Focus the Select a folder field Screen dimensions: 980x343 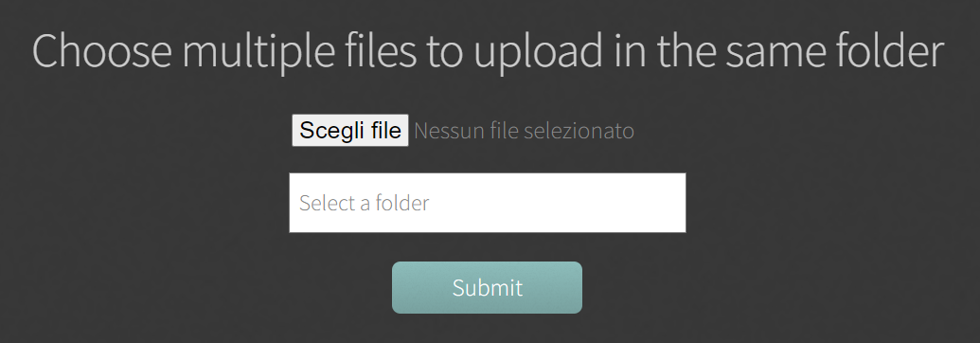[488, 203]
